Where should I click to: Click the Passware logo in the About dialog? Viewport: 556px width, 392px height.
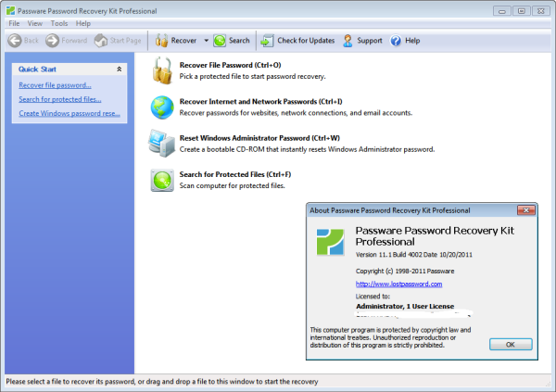point(330,242)
